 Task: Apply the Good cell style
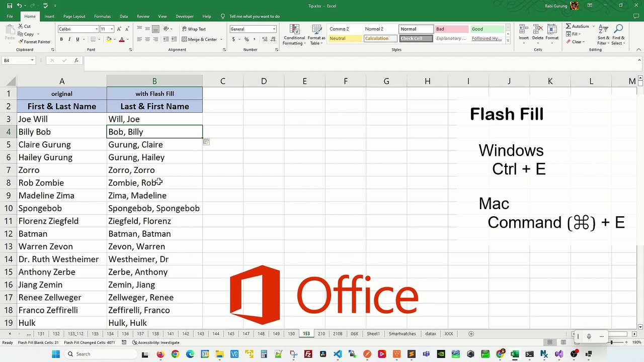pos(487,29)
